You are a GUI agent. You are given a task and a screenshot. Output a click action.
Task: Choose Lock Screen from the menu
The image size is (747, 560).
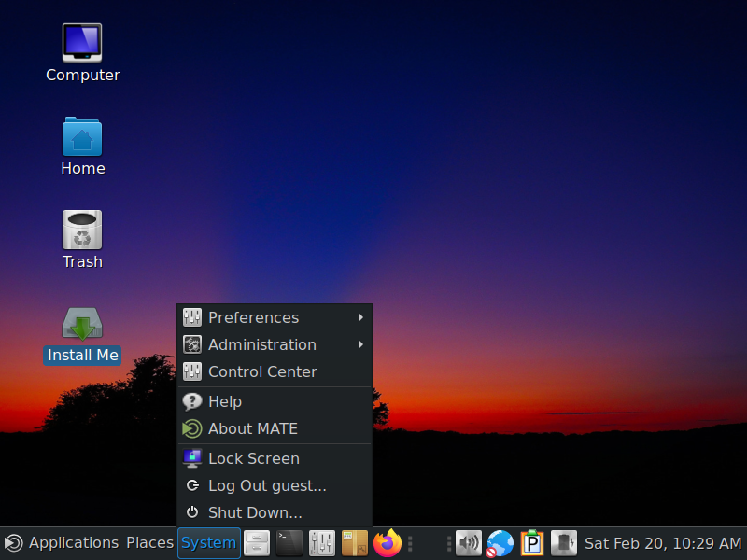275,458
